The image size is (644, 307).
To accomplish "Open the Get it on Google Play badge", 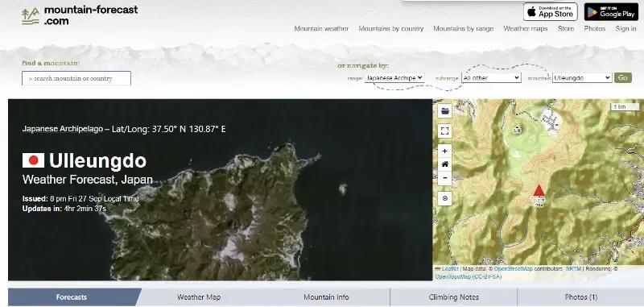I will [611, 12].
